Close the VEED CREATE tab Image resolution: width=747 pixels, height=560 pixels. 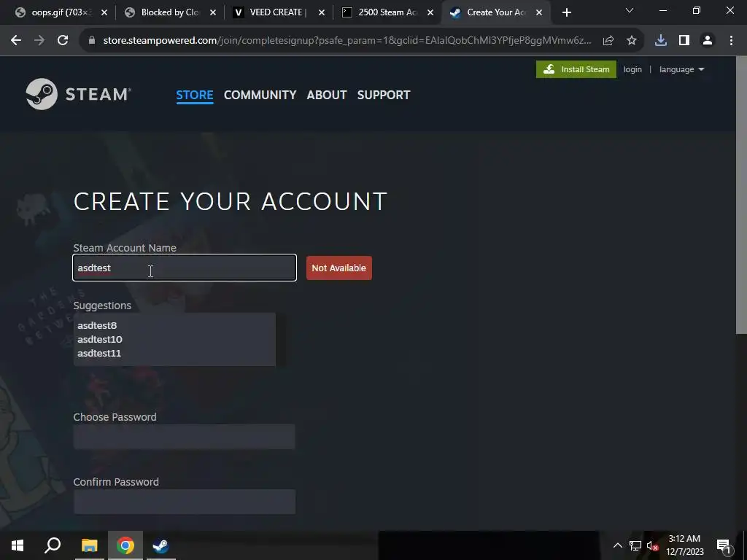pos(322,12)
